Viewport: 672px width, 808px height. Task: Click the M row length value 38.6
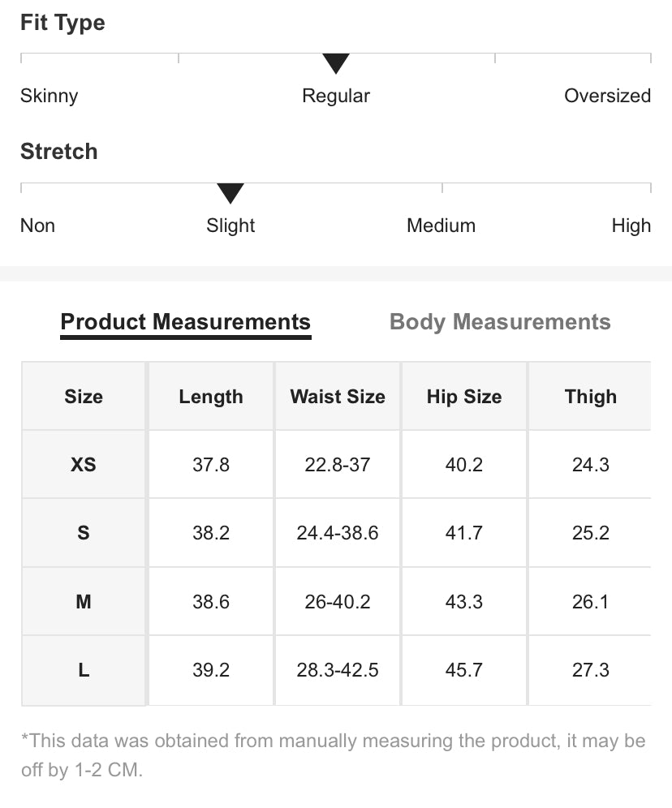click(211, 602)
